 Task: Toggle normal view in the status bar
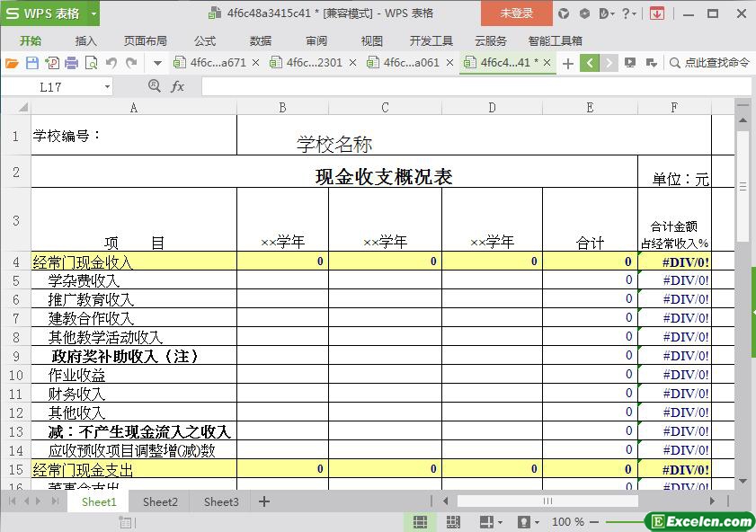pyautogui.click(x=420, y=522)
